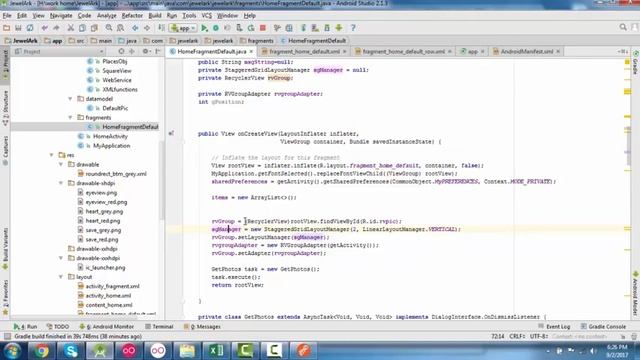
Task: Click the Save All toolbar icon
Action: coord(18,28)
